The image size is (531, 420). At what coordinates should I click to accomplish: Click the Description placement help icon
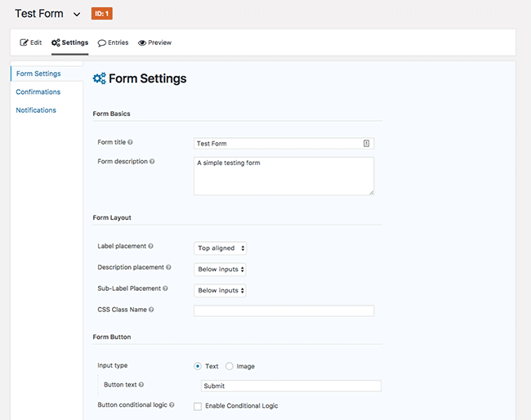pos(168,267)
